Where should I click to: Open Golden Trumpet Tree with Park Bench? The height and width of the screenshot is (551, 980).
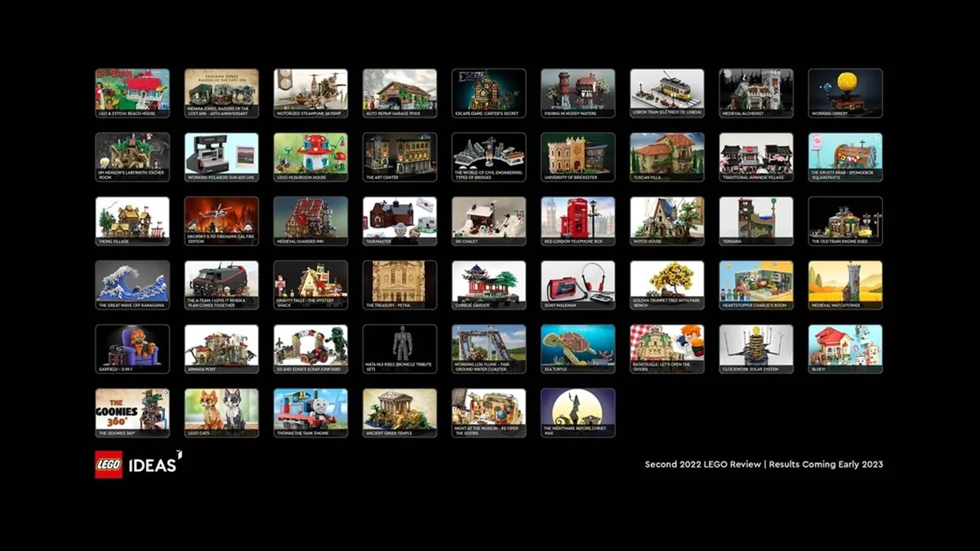tap(667, 285)
